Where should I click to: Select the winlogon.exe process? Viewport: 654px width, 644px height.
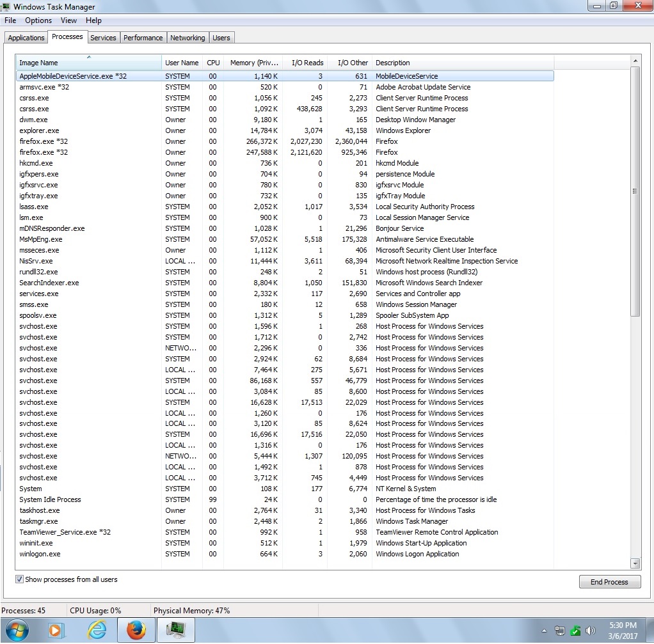click(x=285, y=554)
